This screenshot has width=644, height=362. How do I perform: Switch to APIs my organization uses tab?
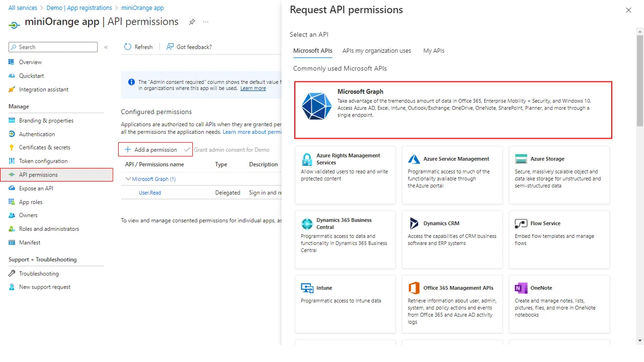(377, 51)
